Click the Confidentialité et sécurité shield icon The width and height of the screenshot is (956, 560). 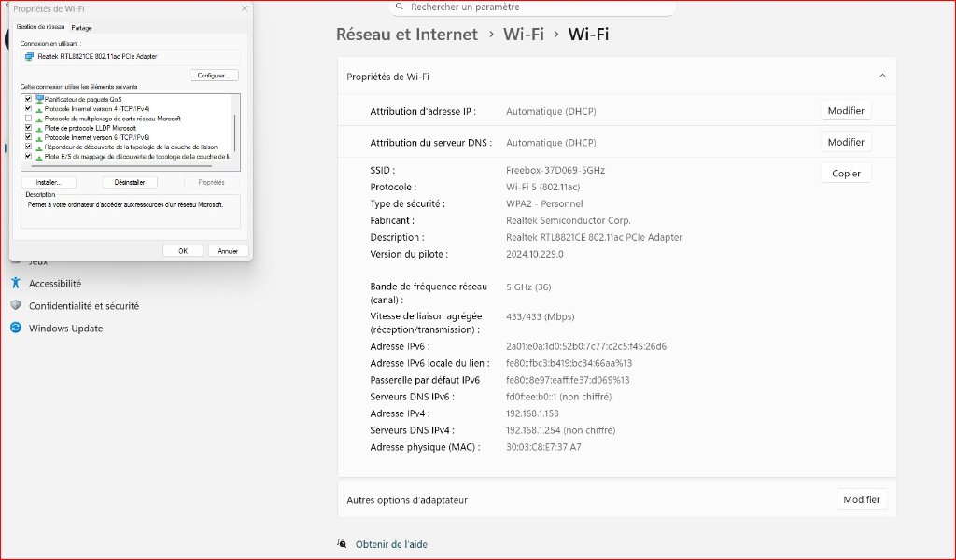(x=16, y=306)
